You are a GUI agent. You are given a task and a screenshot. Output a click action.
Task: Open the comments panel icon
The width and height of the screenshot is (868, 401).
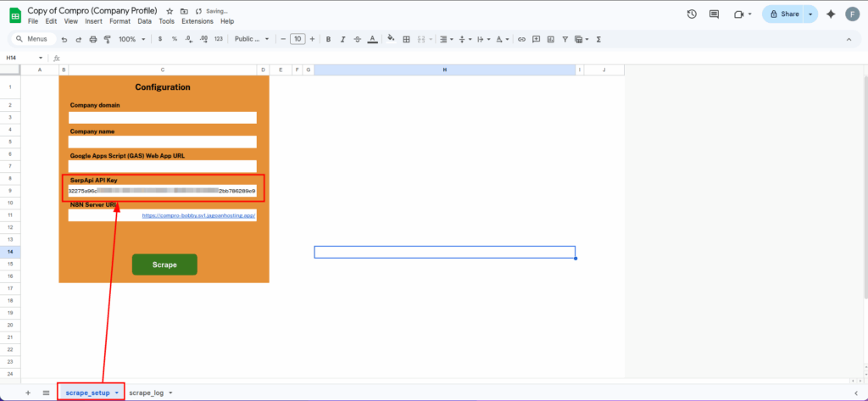pyautogui.click(x=714, y=14)
